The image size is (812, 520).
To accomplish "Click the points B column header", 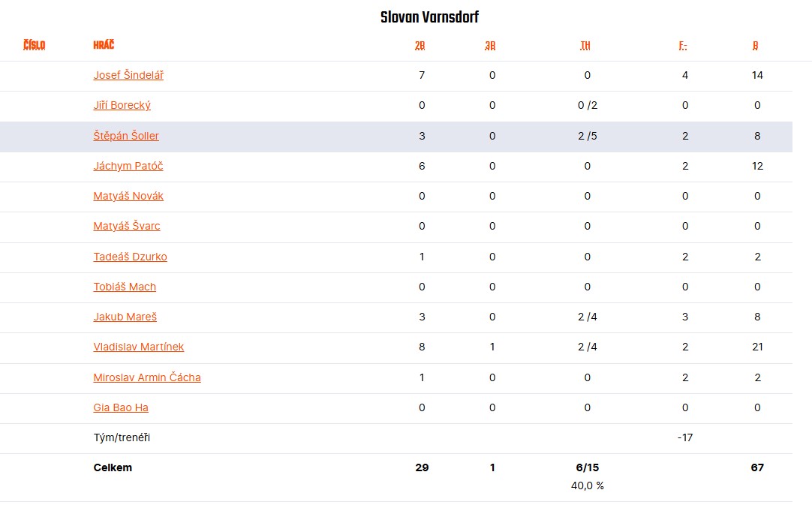I will click(x=756, y=46).
